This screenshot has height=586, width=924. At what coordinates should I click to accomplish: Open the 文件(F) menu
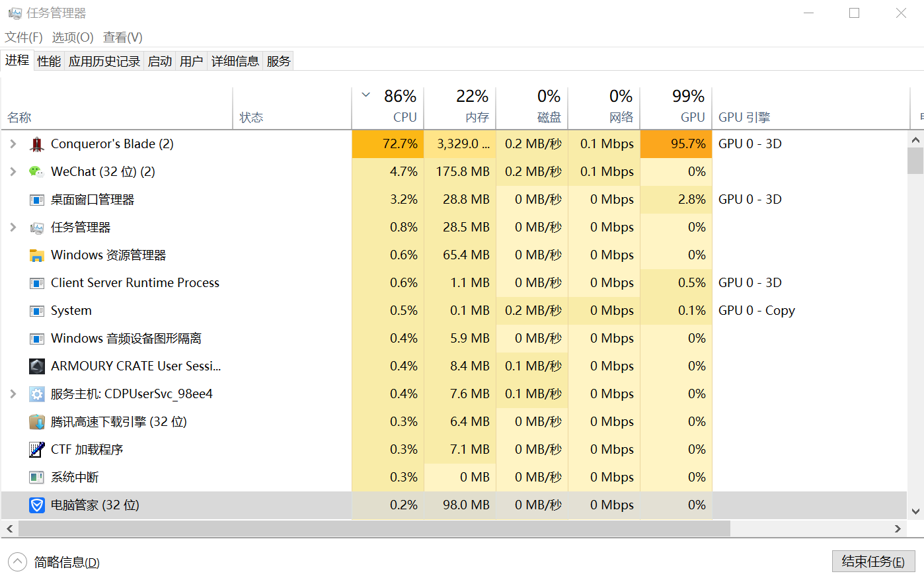[24, 38]
